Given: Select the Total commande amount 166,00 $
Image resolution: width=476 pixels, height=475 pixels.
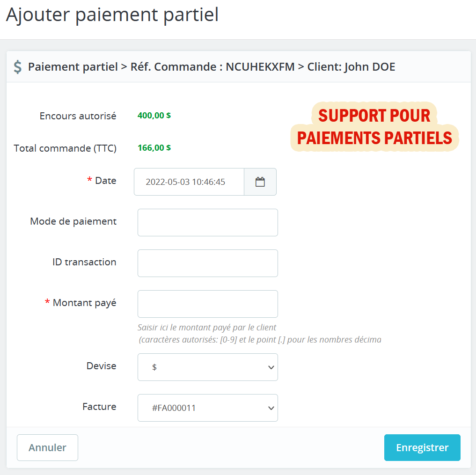Looking at the screenshot, I should (154, 148).
